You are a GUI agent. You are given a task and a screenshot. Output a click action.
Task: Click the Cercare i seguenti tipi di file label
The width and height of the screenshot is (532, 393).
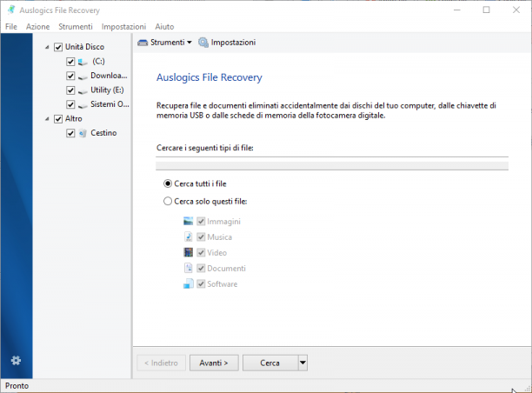tap(205, 148)
